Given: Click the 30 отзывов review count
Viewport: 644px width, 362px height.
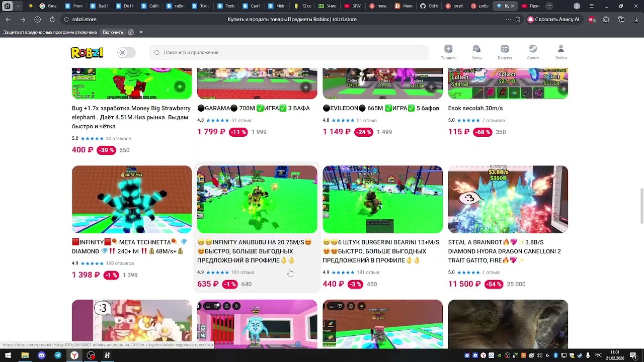Looking at the screenshot, I should 118,139.
